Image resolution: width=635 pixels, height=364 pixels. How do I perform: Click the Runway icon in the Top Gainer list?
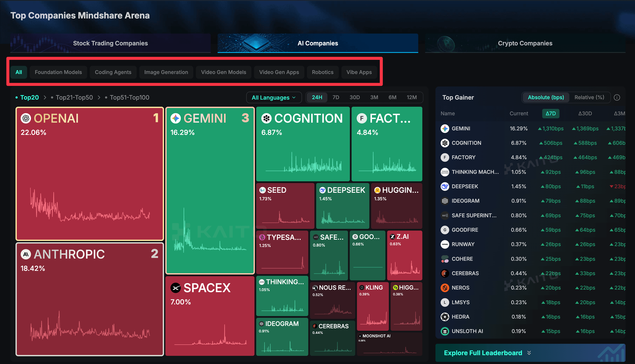(445, 244)
